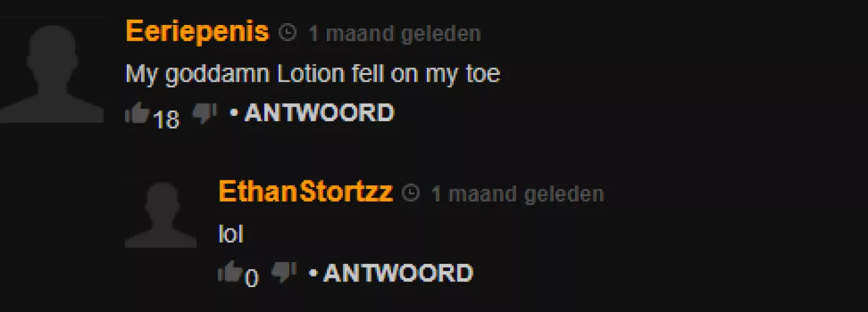Select the Eeriepenis '1 maand geleden' timestamp

point(394,33)
